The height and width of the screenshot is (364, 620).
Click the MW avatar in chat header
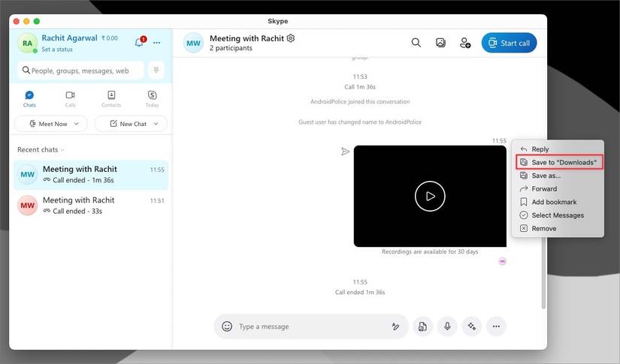[x=193, y=43]
